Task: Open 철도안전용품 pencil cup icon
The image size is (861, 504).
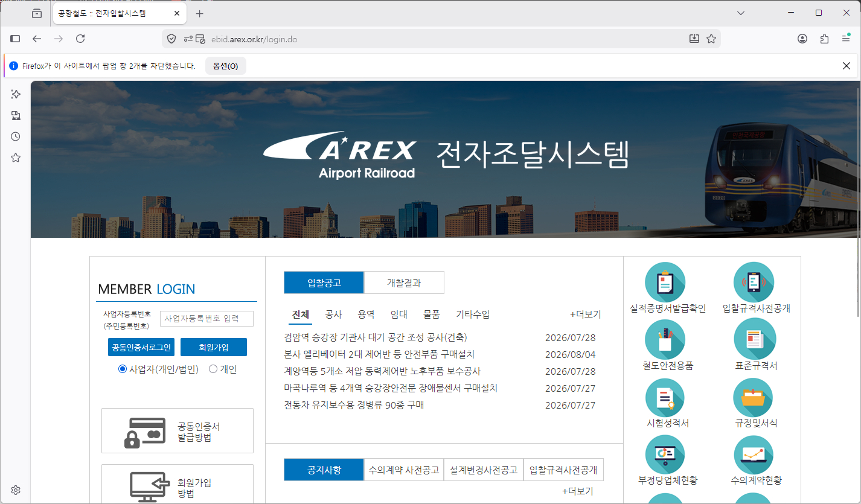Action: point(665,339)
